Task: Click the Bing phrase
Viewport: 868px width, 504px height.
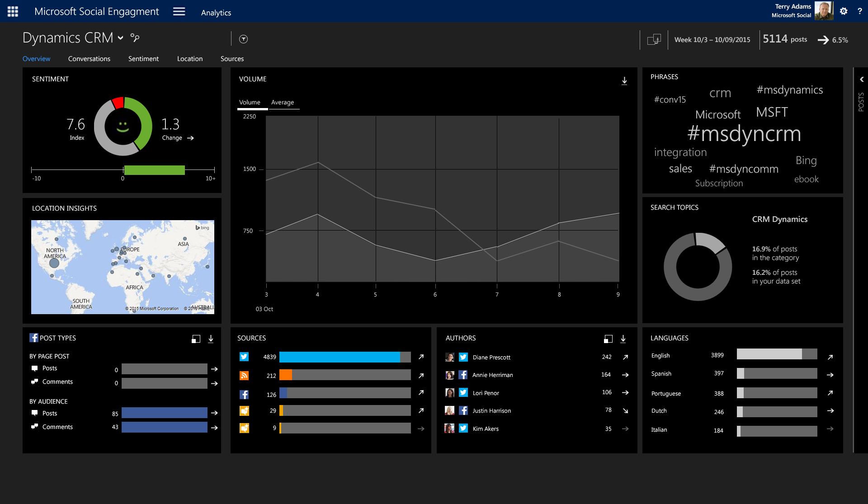Action: 806,160
